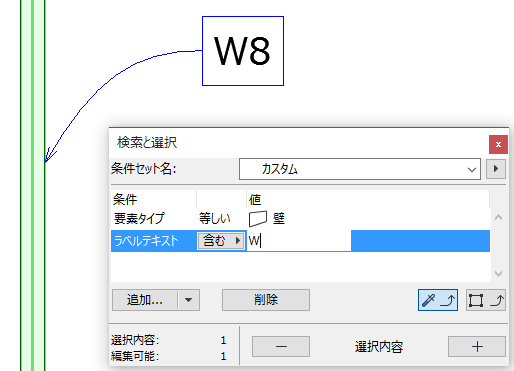
Task: Click the plus selection button
Action: 477,347
